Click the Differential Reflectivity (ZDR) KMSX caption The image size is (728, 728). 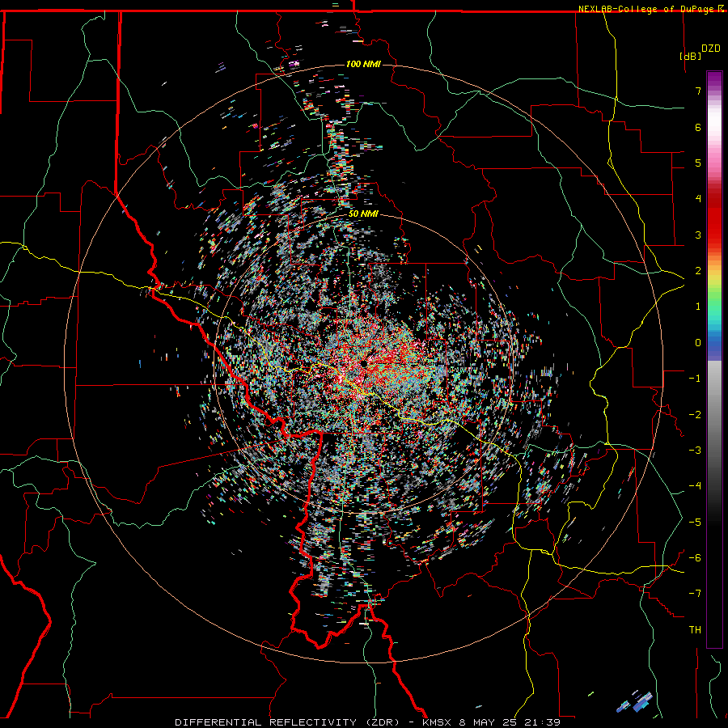coord(367,722)
